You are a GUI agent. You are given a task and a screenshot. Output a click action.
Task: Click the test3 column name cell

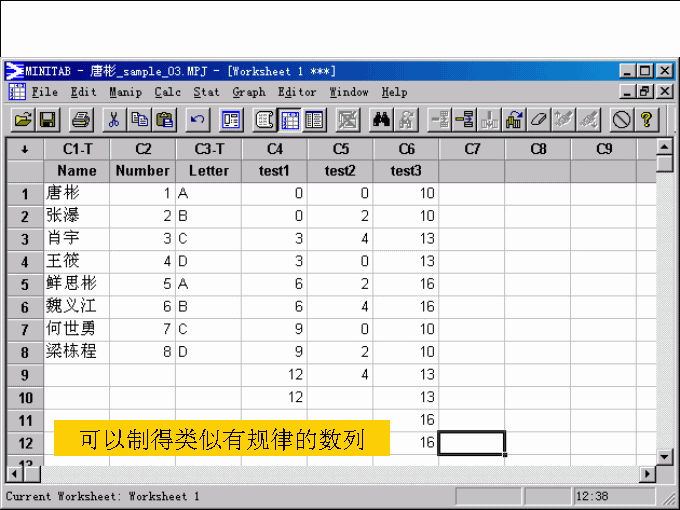pos(405,171)
